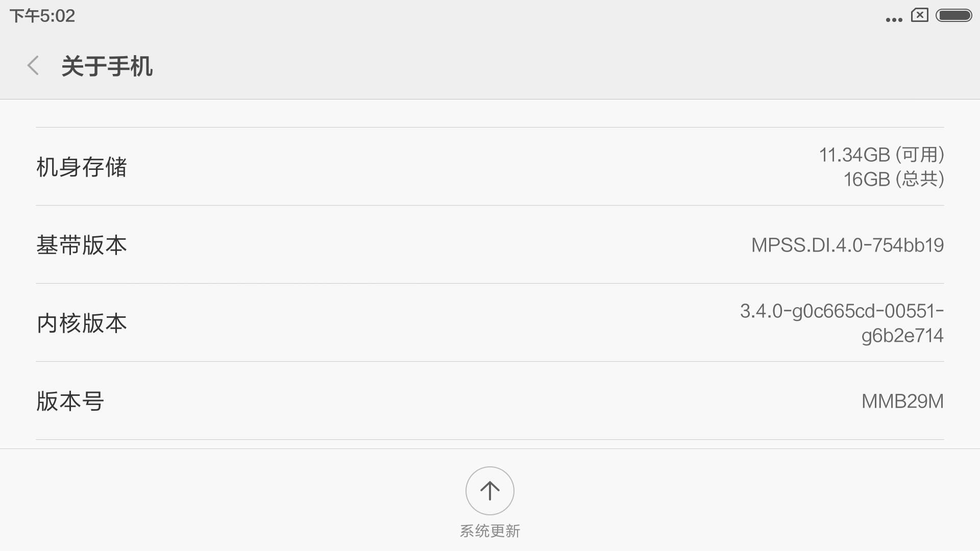Tap the system update up-arrow icon
This screenshot has width=980, height=551.
pos(489,491)
